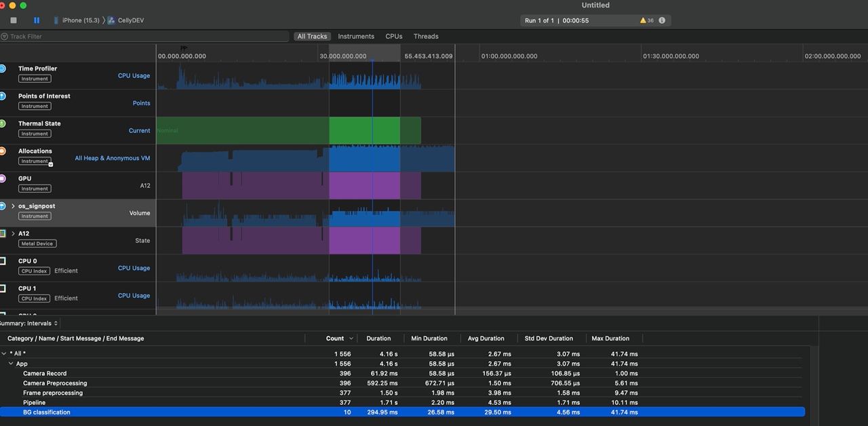Image resolution: width=868 pixels, height=426 pixels.
Task: Select the CPUs tracks view
Action: (x=393, y=36)
